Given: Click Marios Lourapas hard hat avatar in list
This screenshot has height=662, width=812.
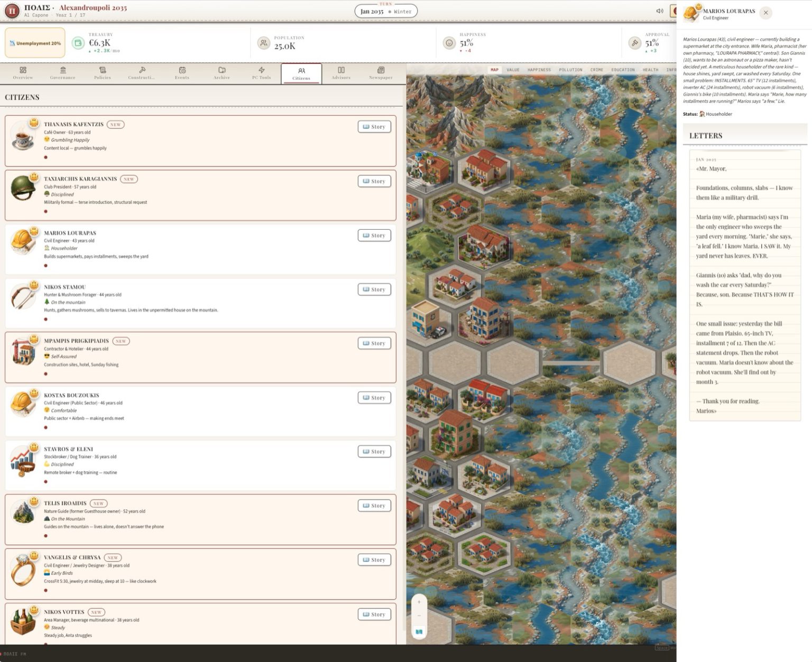Looking at the screenshot, I should [x=23, y=242].
